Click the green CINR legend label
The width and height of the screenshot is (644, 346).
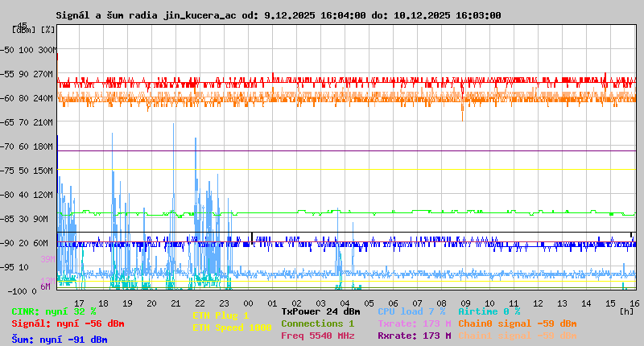tap(54, 311)
